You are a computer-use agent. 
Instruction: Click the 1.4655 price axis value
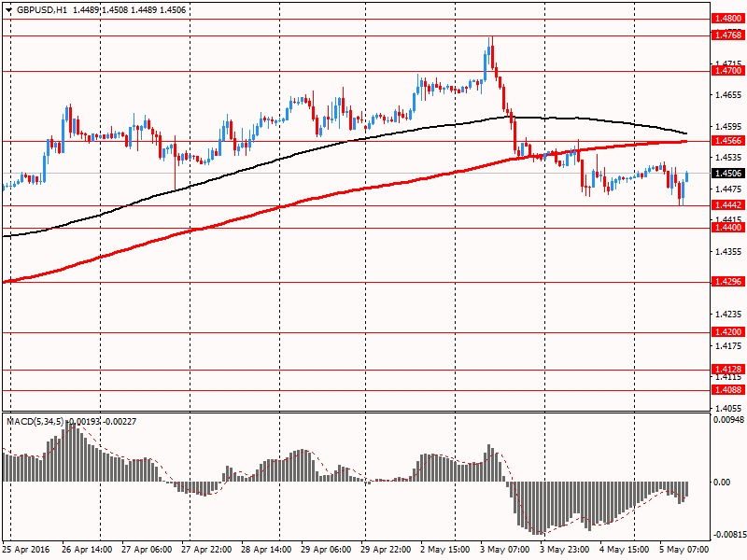pyautogui.click(x=729, y=95)
